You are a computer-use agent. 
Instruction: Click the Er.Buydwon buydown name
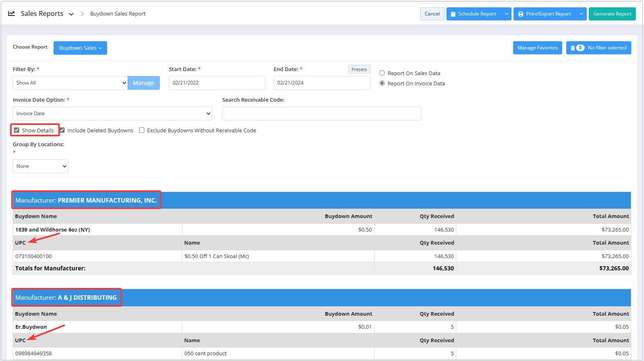(31, 327)
